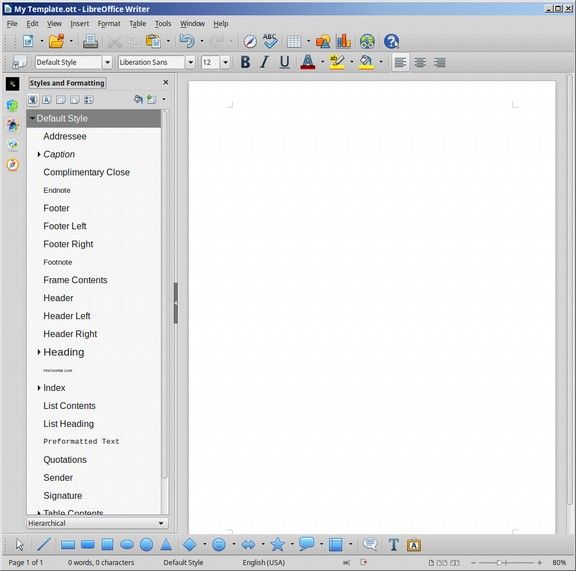Click zoom percentage 80% in status bar
This screenshot has height=571, width=576.
coord(559,562)
